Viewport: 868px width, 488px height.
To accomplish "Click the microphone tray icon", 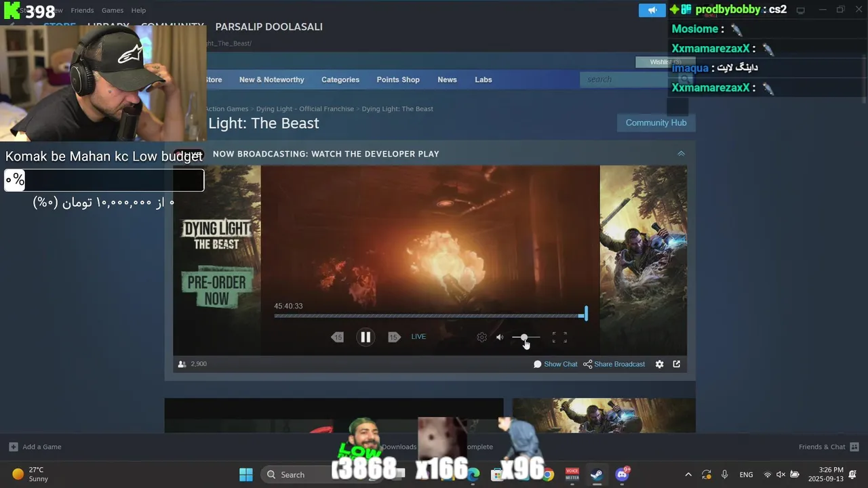I will 724,474.
